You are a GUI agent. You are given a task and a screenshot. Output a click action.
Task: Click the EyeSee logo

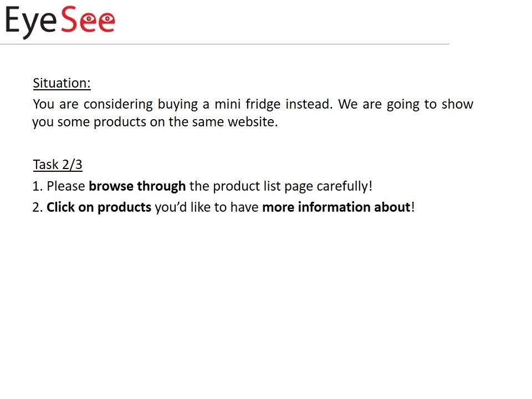coord(60,22)
